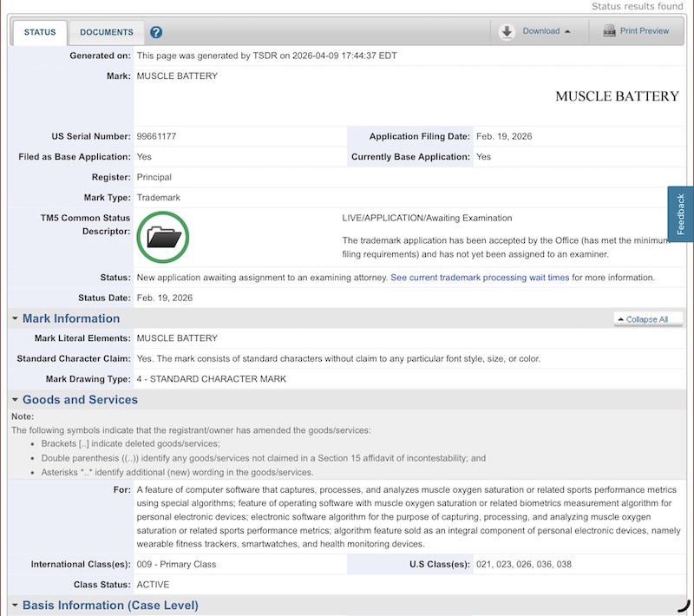The width and height of the screenshot is (694, 616).
Task: Toggle the Basis Information section triangle
Action: coord(15,606)
